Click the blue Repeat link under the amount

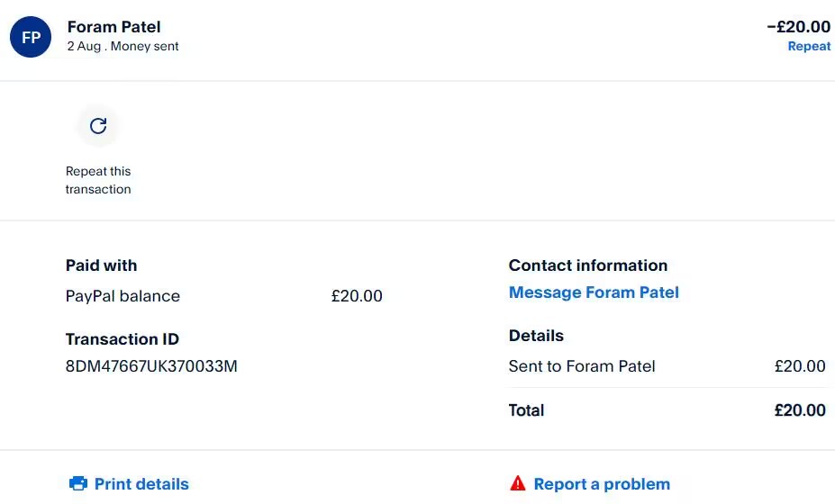(809, 47)
